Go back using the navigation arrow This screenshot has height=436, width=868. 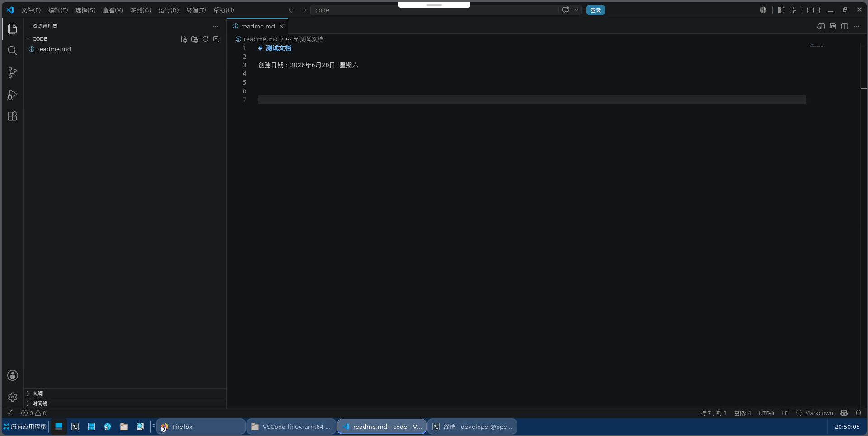(292, 10)
